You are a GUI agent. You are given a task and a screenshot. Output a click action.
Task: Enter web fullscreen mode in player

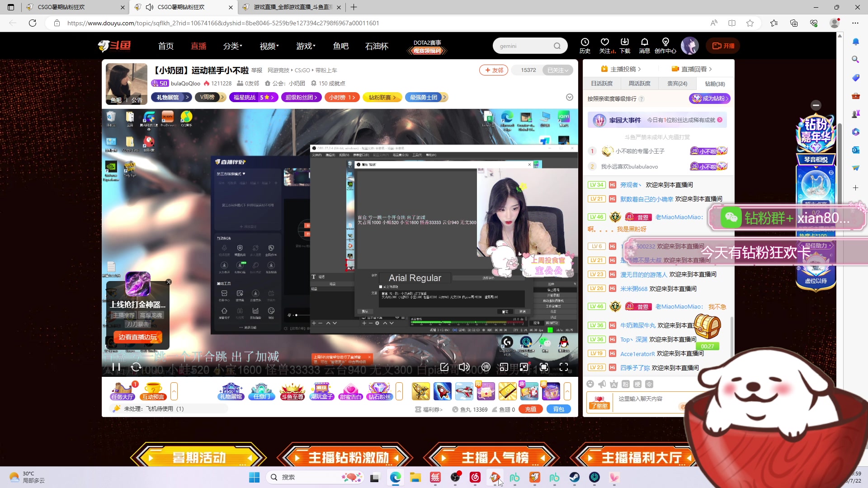pos(544,367)
